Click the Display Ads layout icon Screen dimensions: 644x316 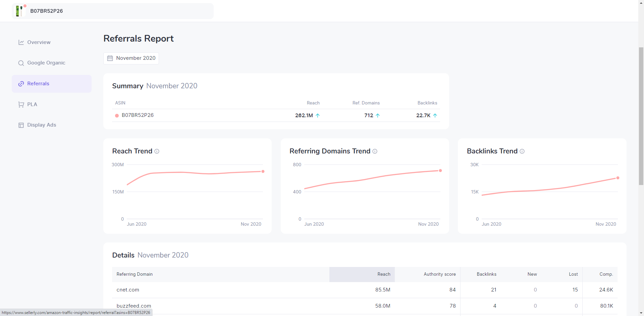pos(21,125)
